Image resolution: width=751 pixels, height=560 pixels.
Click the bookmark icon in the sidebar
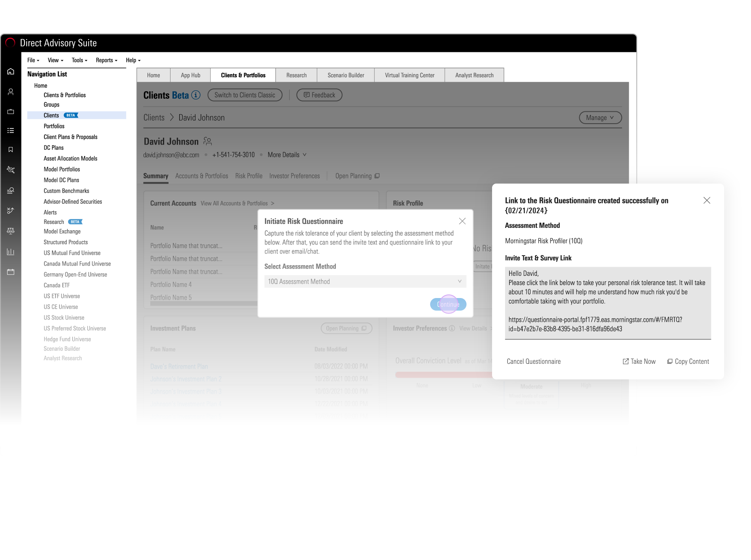(x=11, y=149)
